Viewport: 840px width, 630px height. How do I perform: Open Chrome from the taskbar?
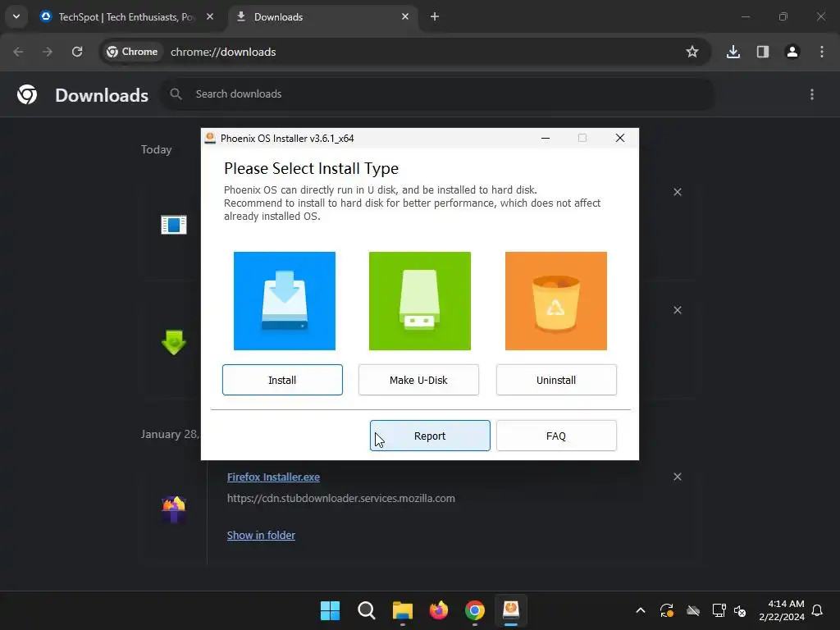pos(475,610)
